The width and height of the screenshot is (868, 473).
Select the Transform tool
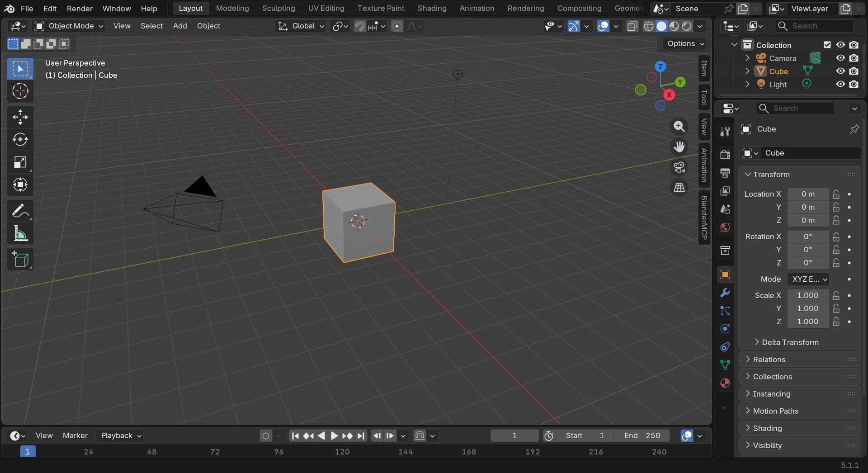click(20, 184)
